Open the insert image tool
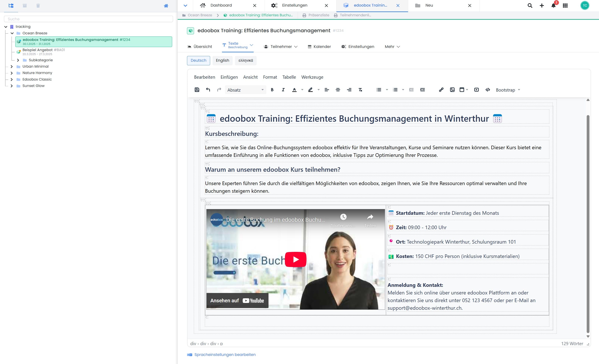Viewport: 599px width, 364px height. coord(452,90)
